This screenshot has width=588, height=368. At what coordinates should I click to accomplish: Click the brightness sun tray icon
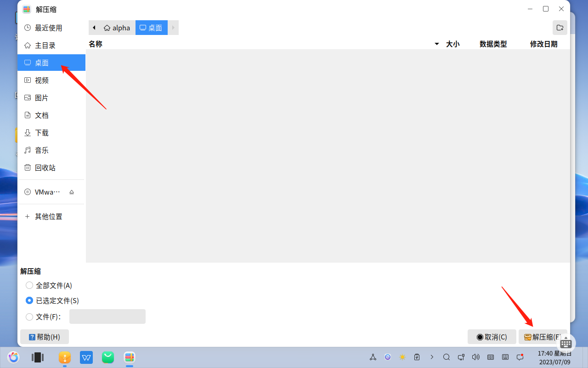pos(402,357)
